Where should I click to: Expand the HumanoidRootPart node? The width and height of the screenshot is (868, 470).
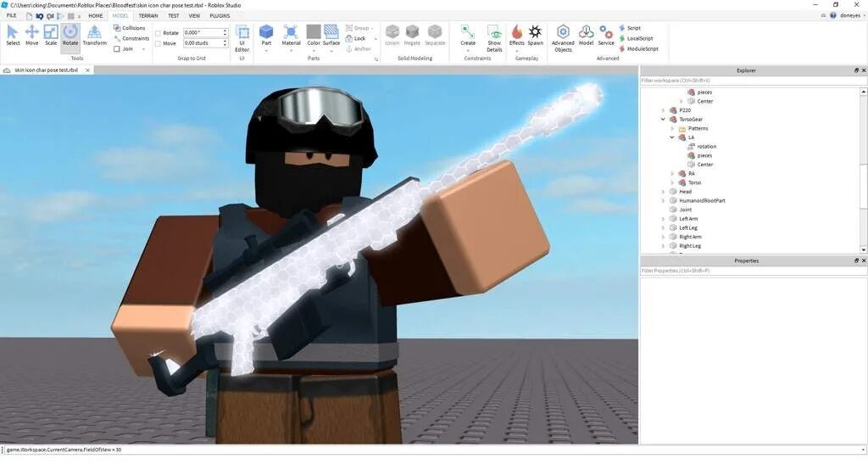pyautogui.click(x=663, y=200)
